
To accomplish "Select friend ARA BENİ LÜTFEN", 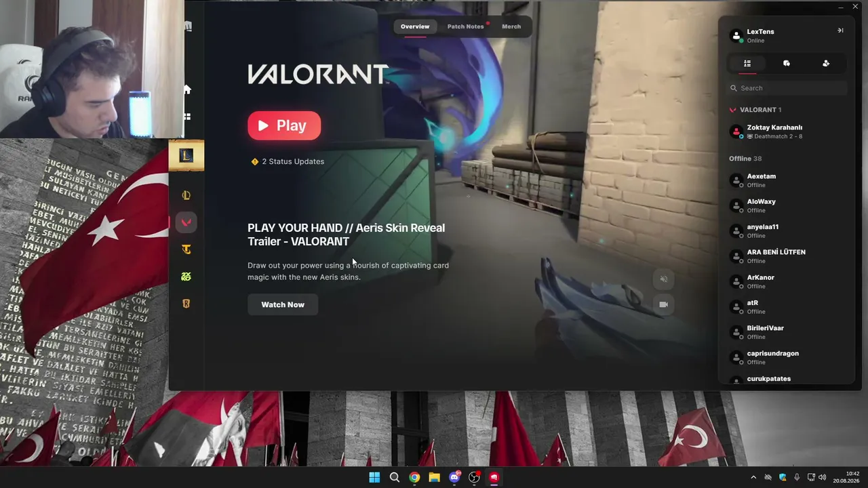I will click(787, 256).
